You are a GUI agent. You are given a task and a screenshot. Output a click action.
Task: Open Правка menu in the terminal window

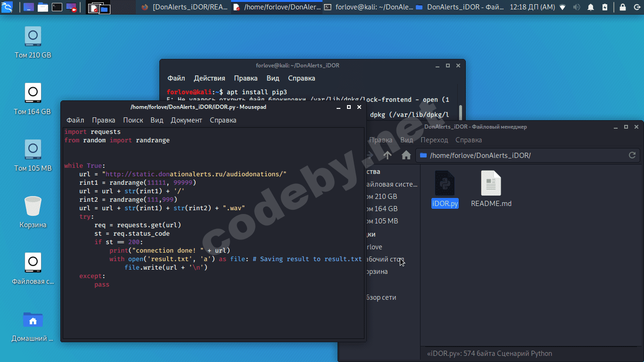246,78
